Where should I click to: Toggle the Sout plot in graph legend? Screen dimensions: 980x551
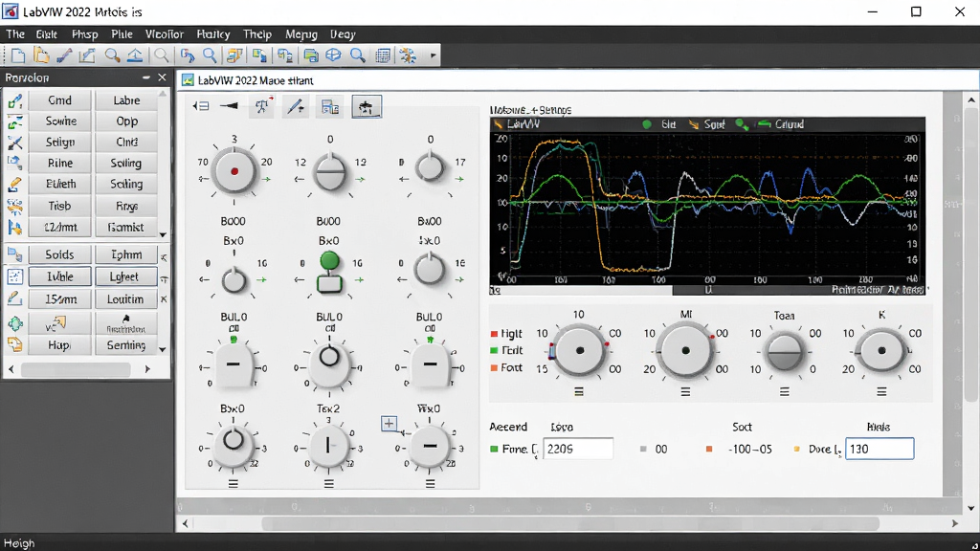tap(707, 124)
